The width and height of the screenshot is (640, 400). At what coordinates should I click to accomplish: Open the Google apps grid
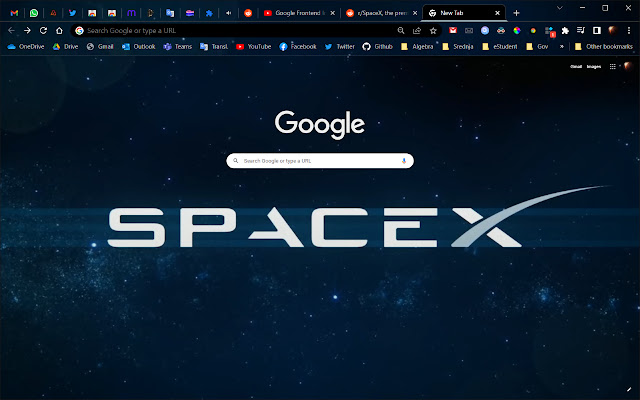click(x=613, y=67)
